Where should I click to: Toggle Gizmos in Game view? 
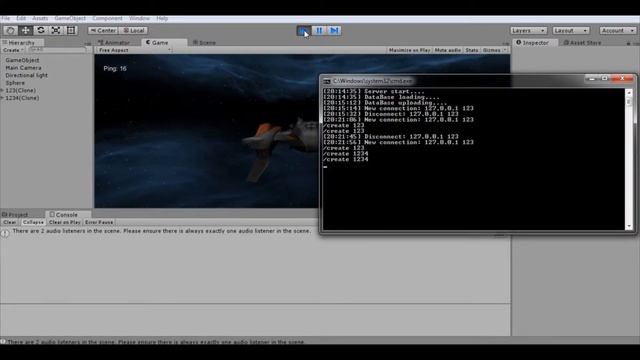[x=491, y=50]
